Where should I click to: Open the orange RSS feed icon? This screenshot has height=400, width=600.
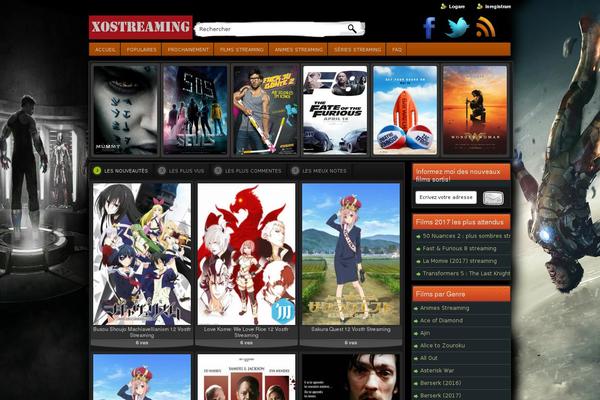click(486, 27)
